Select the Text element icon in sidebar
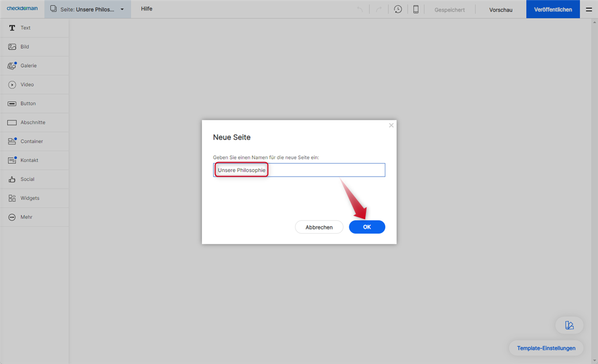 click(12, 28)
